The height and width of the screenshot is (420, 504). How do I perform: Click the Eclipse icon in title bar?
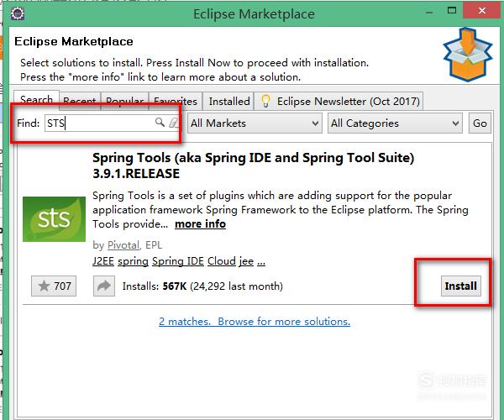[x=18, y=13]
